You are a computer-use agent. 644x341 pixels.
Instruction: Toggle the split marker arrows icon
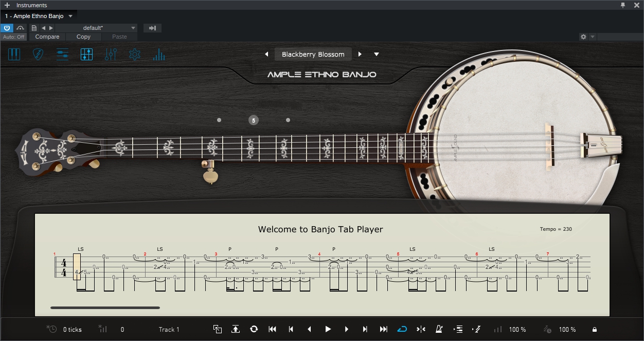click(421, 329)
